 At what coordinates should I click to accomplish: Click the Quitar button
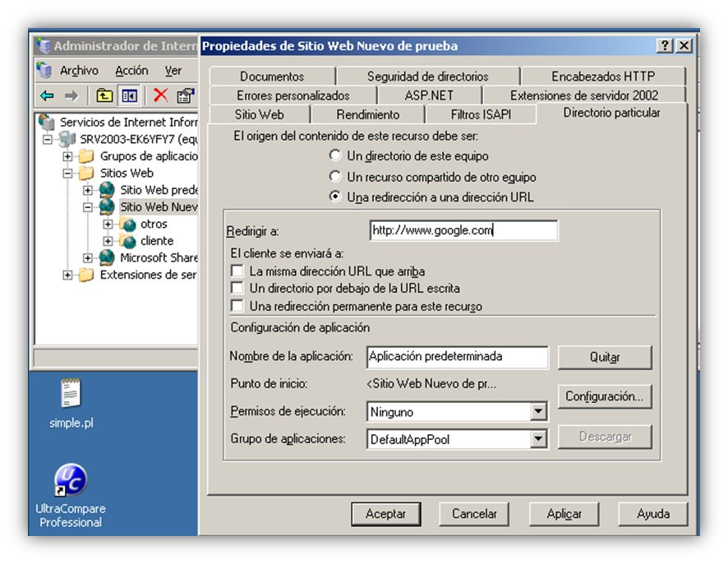point(605,358)
